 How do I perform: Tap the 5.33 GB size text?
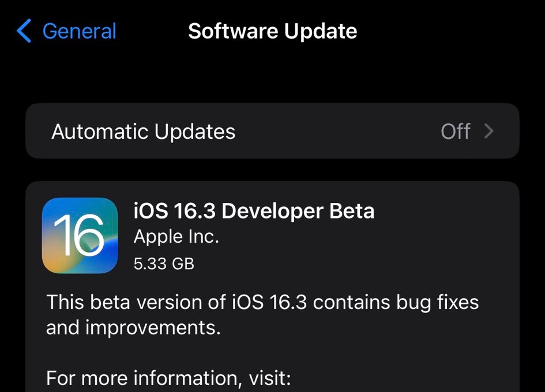[164, 264]
